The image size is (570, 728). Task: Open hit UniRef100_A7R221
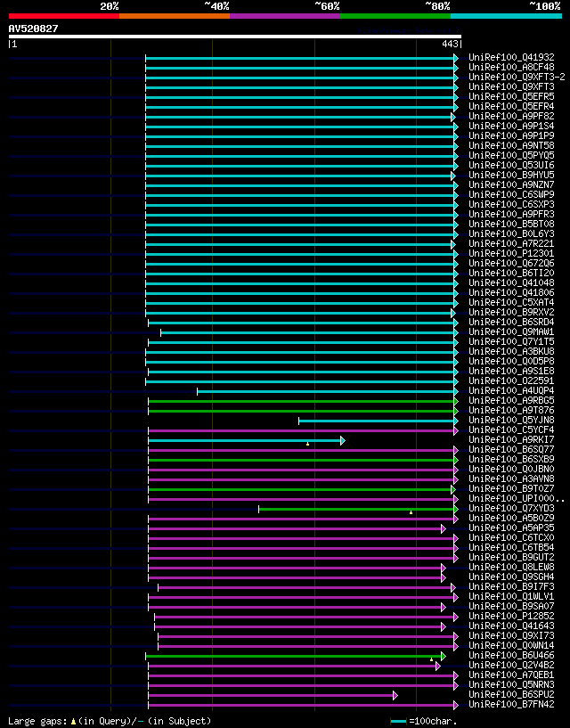511,244
